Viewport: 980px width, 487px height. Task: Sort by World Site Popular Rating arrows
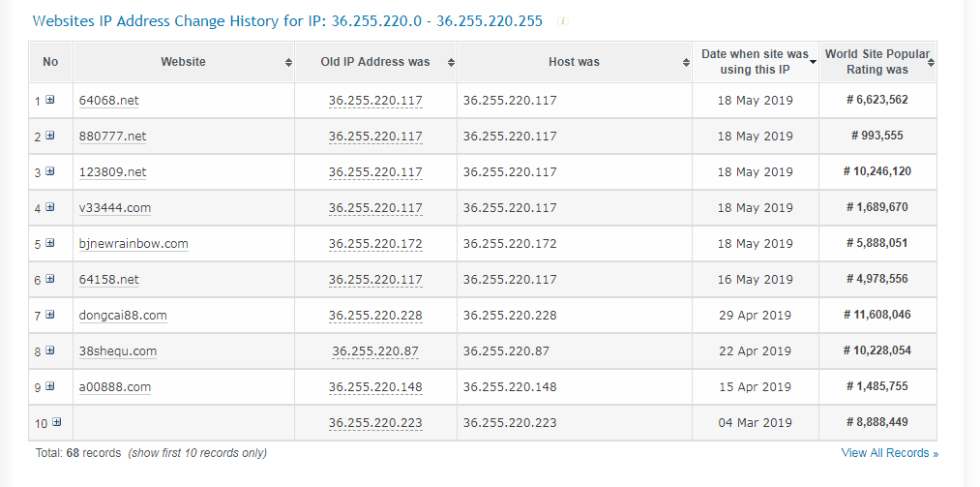click(x=932, y=63)
